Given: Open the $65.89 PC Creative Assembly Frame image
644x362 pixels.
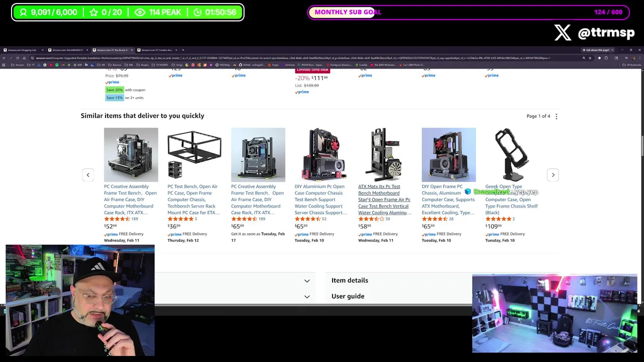Looking at the screenshot, I should click(258, 155).
